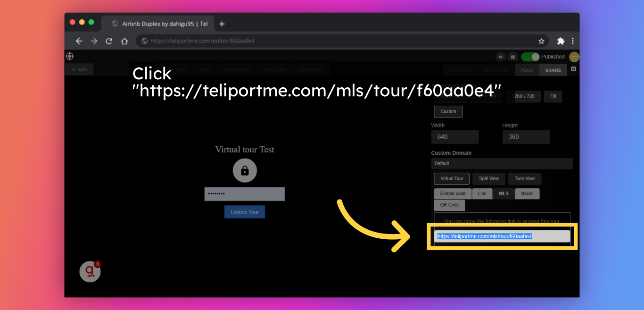The image size is (644, 310).
Task: Open the Link share tab
Action: (x=482, y=193)
